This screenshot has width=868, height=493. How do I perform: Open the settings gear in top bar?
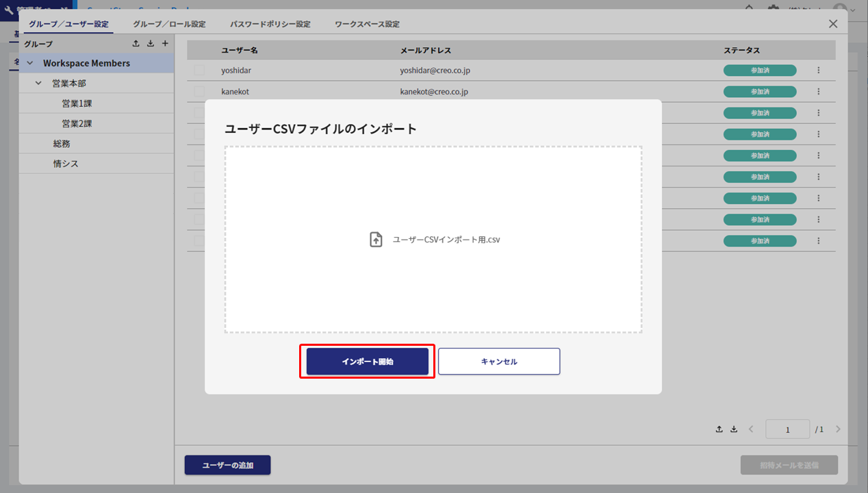click(773, 9)
